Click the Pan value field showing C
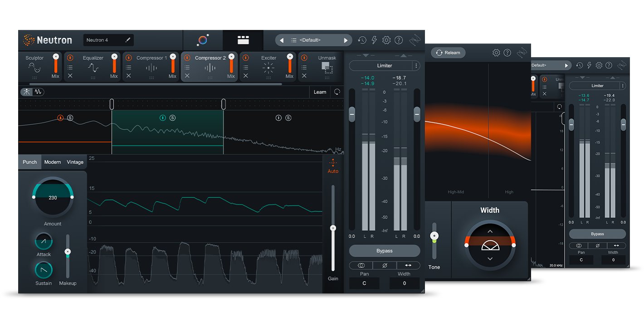 tap(364, 283)
